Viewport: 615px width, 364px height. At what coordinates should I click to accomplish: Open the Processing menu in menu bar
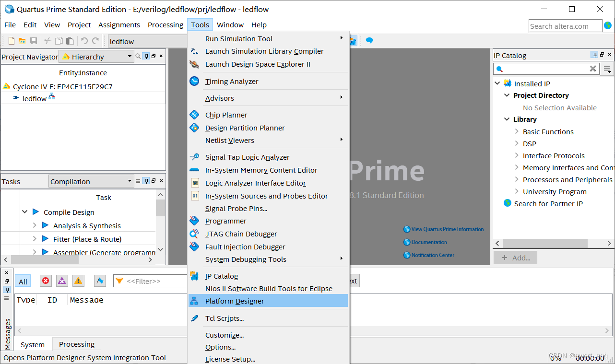click(x=166, y=24)
